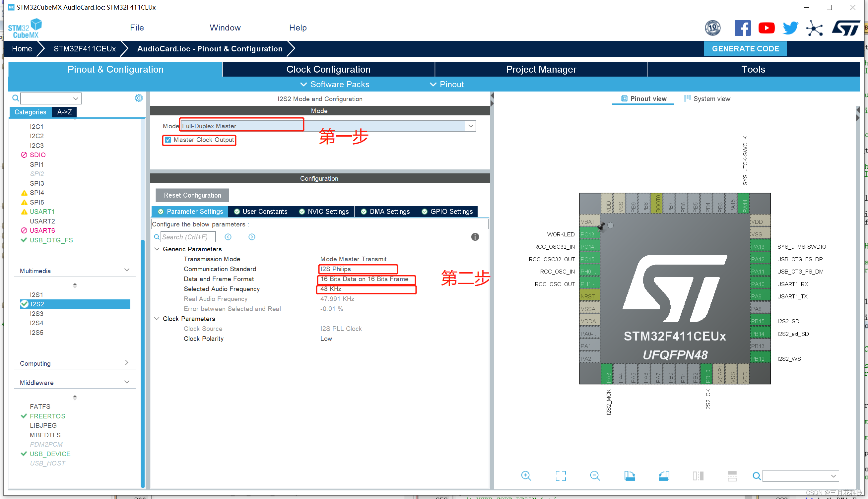Uncheck the Master Clock Output checkbox
The image size is (868, 499).
[x=168, y=140]
